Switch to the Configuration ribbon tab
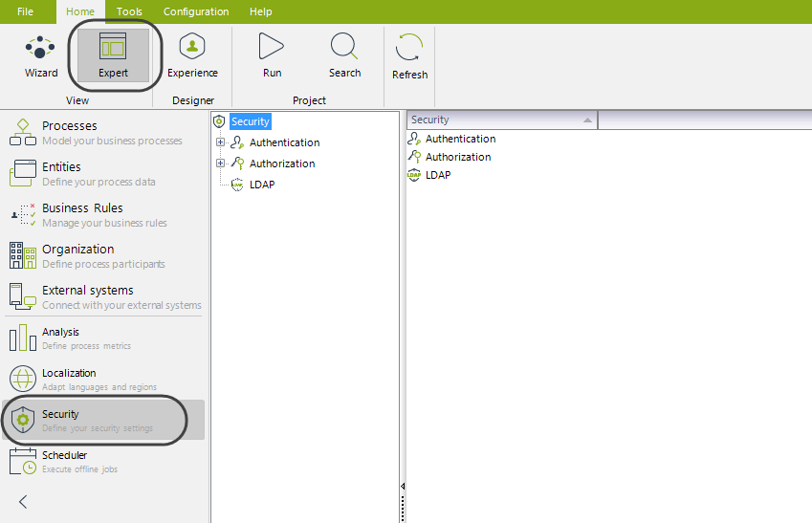 pos(196,11)
